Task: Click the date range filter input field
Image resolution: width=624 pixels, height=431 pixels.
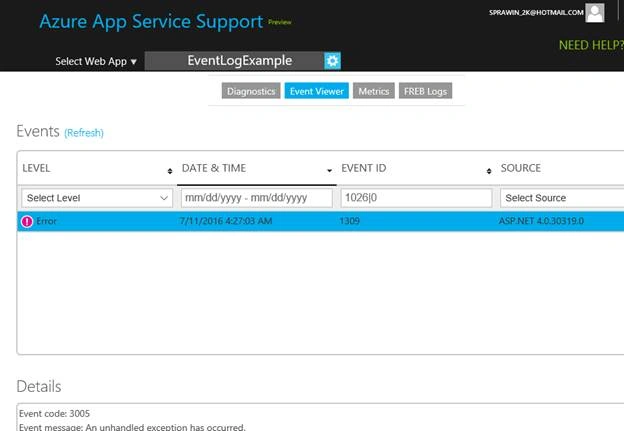Action: [x=257, y=198]
